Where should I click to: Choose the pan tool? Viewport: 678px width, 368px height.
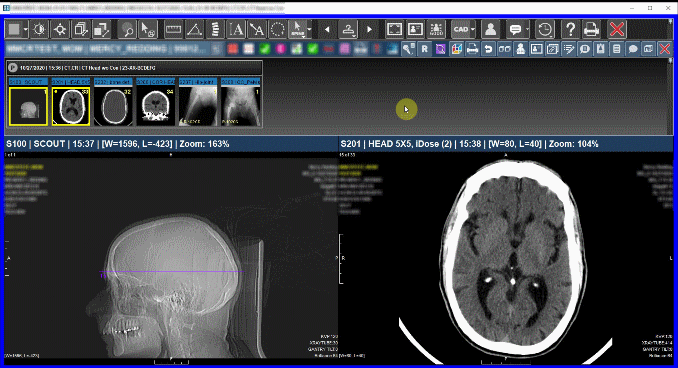pos(60,29)
